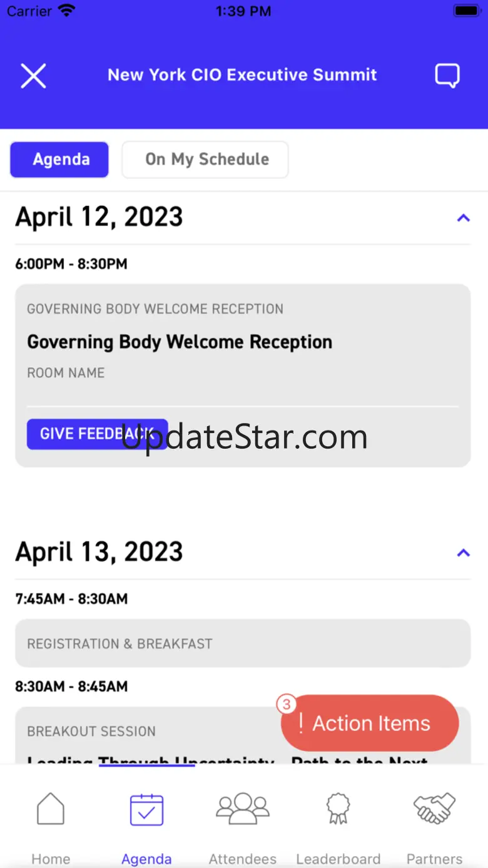Select the Registration & Breakfast entry
488x868 pixels.
pos(243,643)
